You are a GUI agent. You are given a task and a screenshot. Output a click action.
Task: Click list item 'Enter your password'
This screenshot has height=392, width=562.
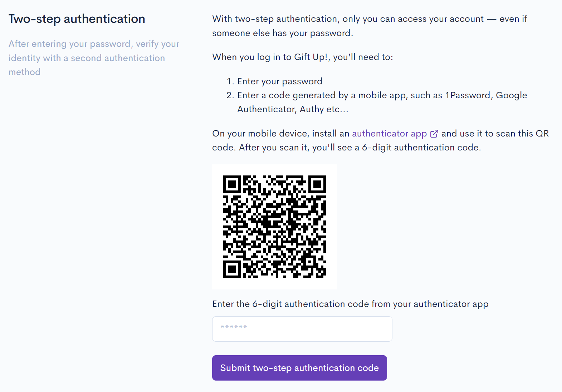click(x=280, y=81)
